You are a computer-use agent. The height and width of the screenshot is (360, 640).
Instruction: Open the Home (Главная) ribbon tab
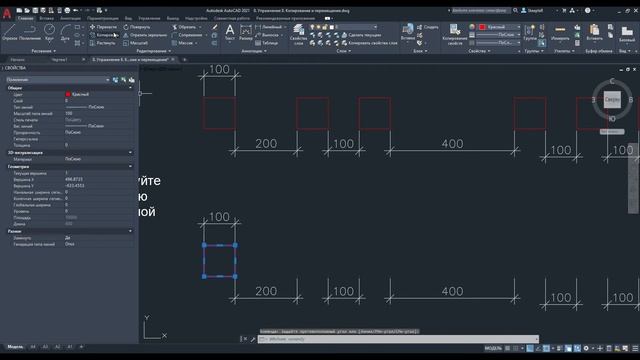(25, 18)
